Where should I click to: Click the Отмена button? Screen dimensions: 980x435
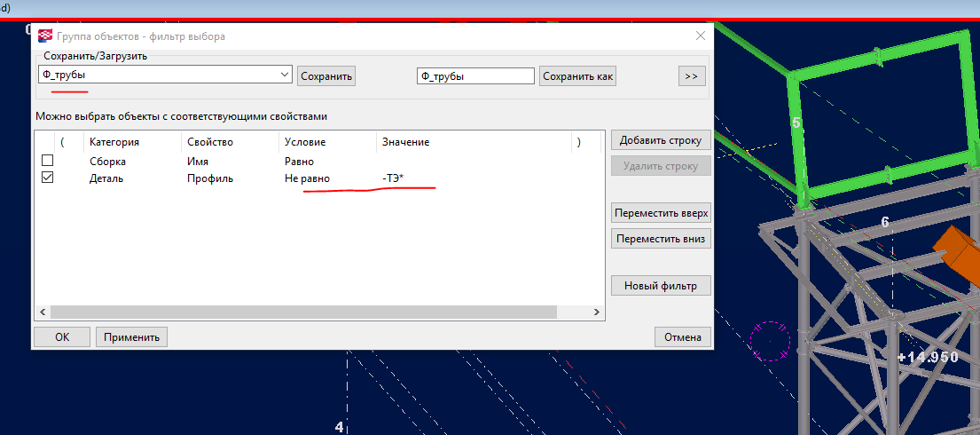pyautogui.click(x=683, y=336)
